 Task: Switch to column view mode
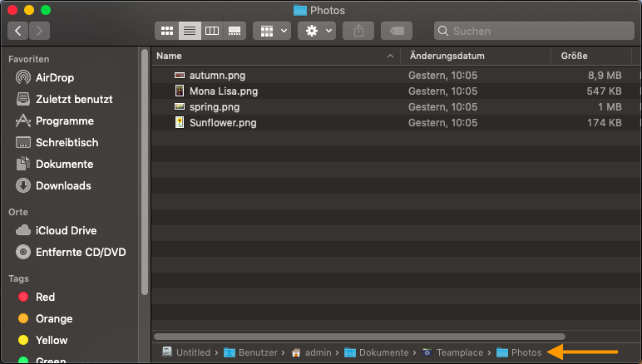pyautogui.click(x=212, y=31)
